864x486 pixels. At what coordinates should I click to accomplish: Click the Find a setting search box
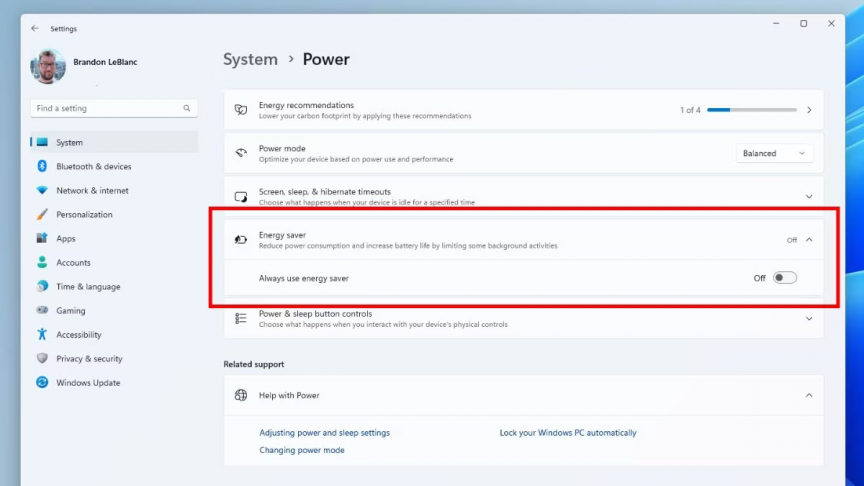click(114, 108)
